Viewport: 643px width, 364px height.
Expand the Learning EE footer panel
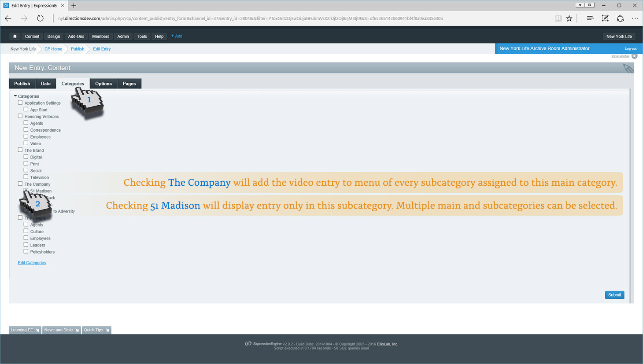(25, 330)
